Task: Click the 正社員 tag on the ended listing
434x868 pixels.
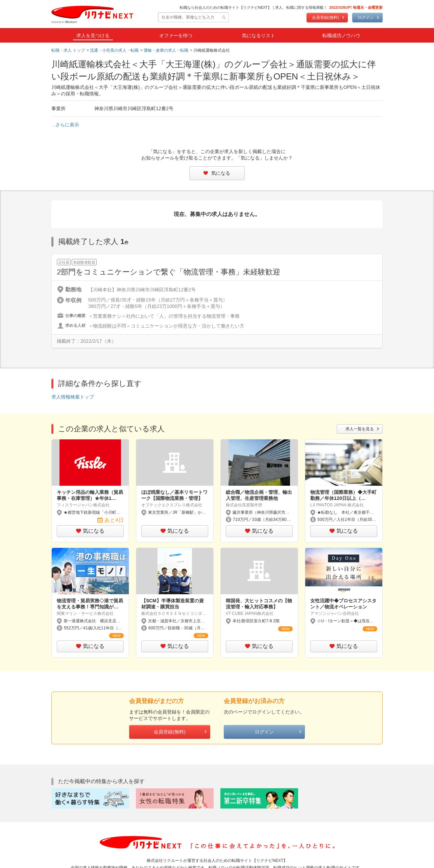Action: point(64,262)
